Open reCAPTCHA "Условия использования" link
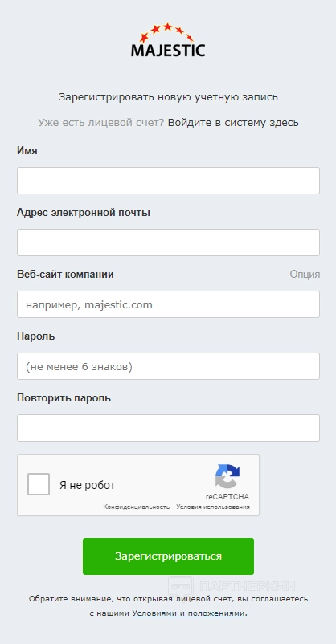 click(213, 507)
